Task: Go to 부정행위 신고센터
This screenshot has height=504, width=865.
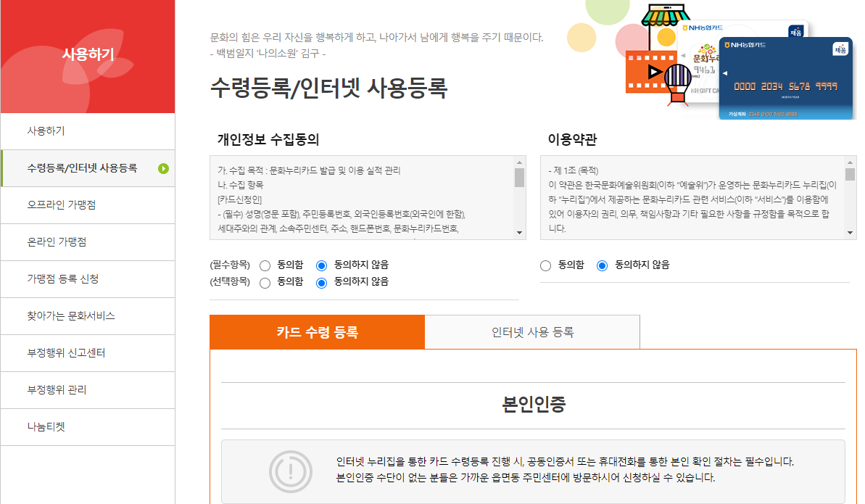Action: tap(88, 352)
